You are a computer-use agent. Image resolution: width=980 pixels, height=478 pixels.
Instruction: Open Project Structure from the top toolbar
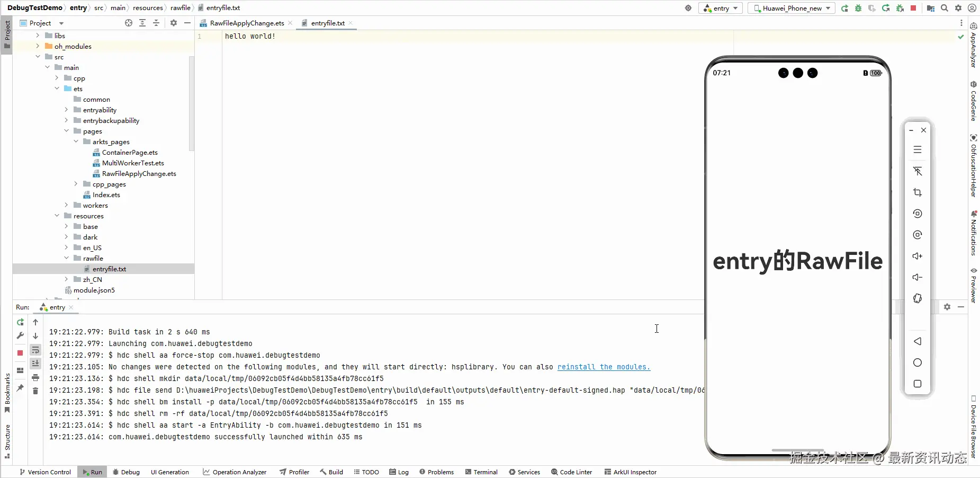coord(931,8)
